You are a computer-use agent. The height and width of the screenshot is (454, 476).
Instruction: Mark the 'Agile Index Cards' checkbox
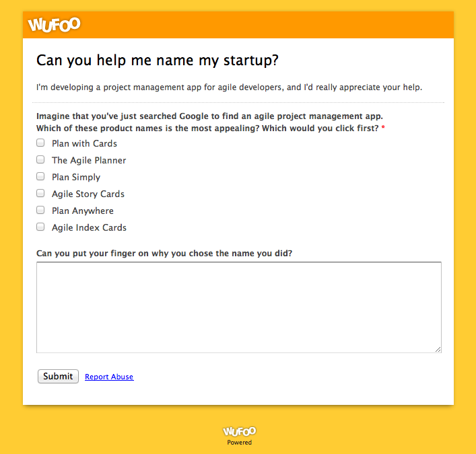40,227
